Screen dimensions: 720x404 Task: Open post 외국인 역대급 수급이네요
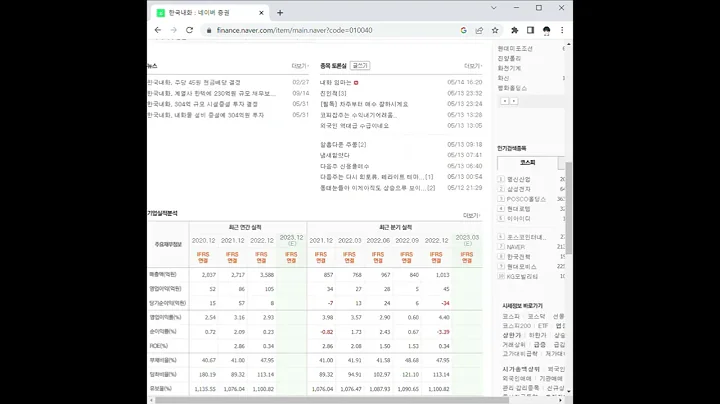point(354,126)
